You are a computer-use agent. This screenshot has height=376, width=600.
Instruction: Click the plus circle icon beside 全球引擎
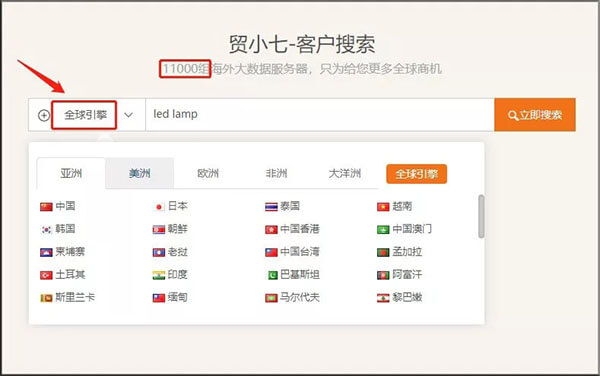pyautogui.click(x=44, y=115)
